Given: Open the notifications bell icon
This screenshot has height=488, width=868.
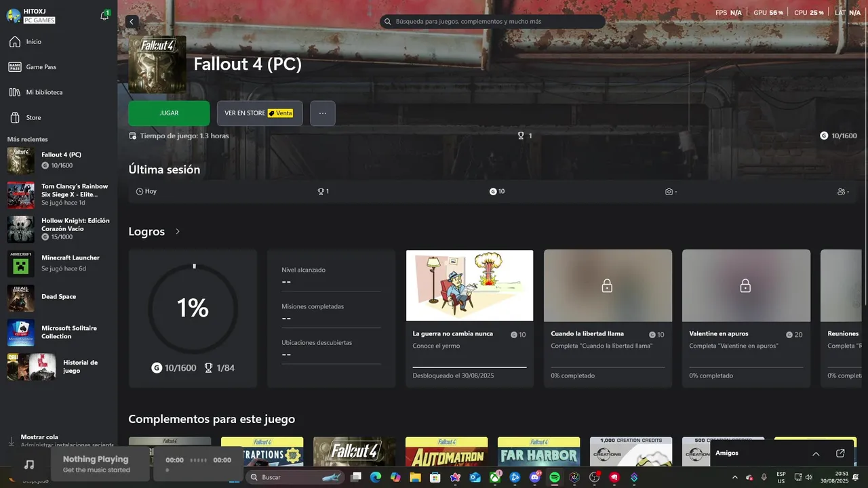Looking at the screenshot, I should point(104,16).
